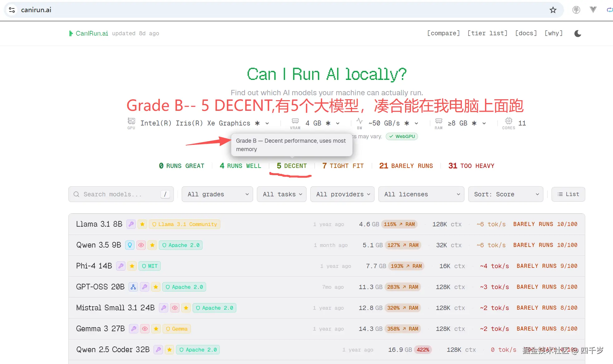
Task: Open the All grades dropdown
Action: click(x=217, y=194)
